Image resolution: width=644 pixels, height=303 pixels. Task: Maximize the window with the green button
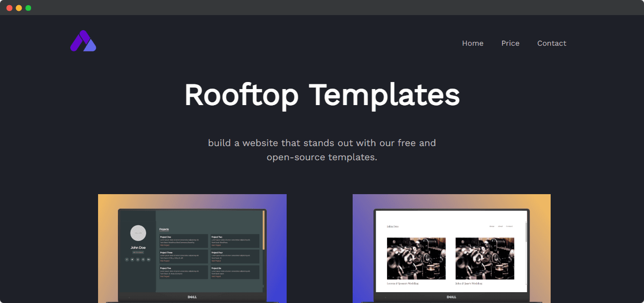point(28,8)
